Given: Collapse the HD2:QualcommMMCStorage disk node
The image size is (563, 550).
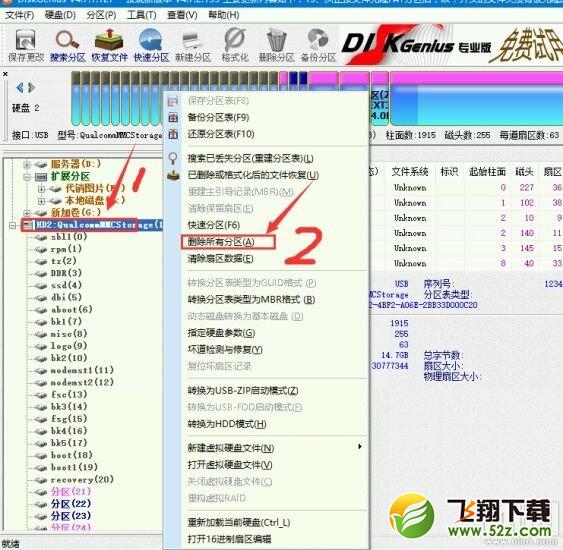Looking at the screenshot, I should (13, 225).
